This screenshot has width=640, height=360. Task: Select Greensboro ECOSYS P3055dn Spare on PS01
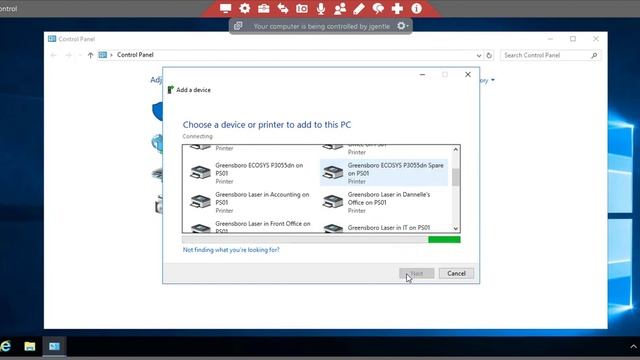[384, 173]
